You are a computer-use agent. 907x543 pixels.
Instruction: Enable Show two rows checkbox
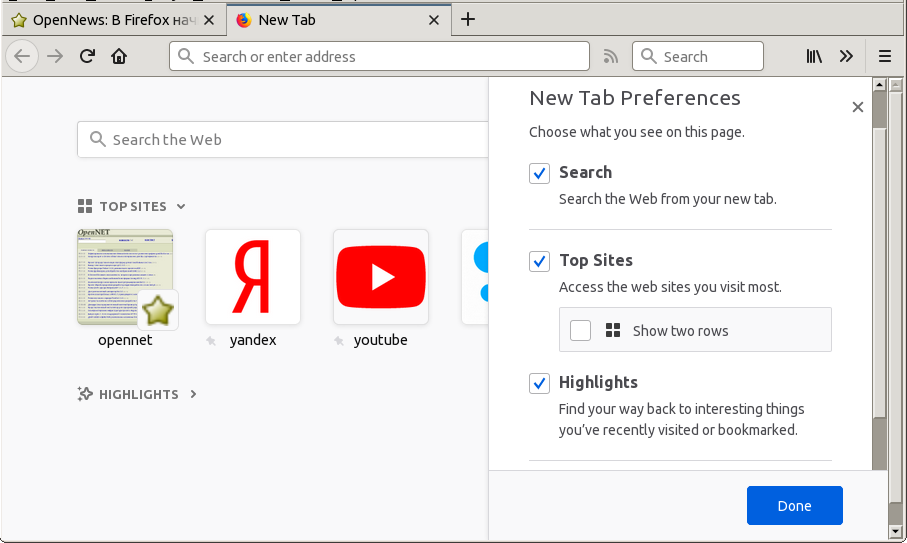(580, 331)
